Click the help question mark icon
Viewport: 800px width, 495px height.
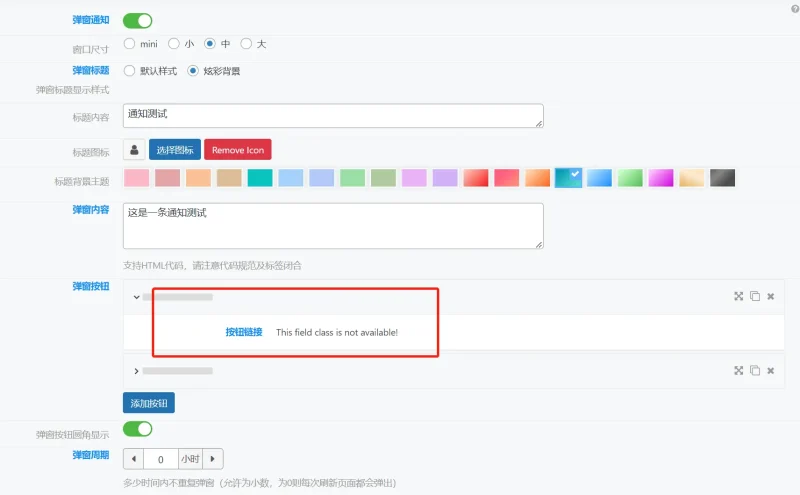coord(795,9)
